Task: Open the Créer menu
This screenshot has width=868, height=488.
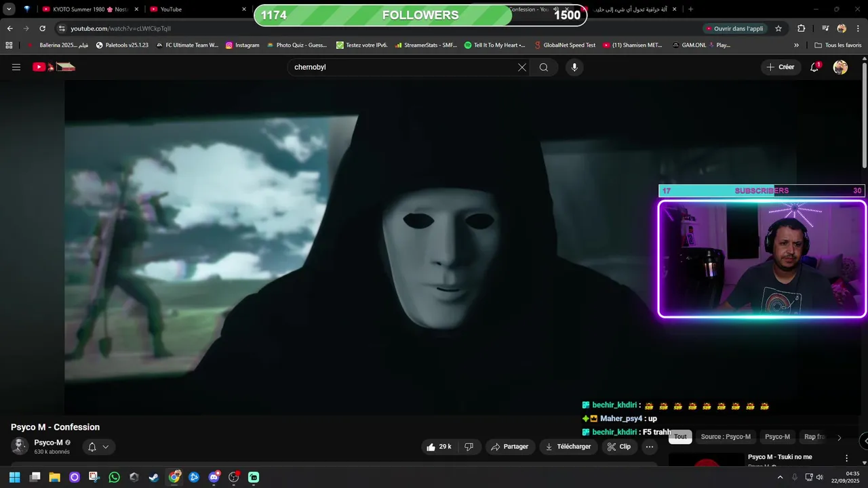Action: click(x=780, y=67)
